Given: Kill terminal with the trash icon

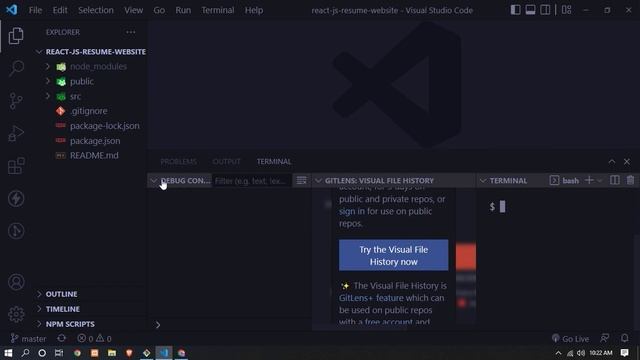Looking at the screenshot, I should pyautogui.click(x=630, y=180).
